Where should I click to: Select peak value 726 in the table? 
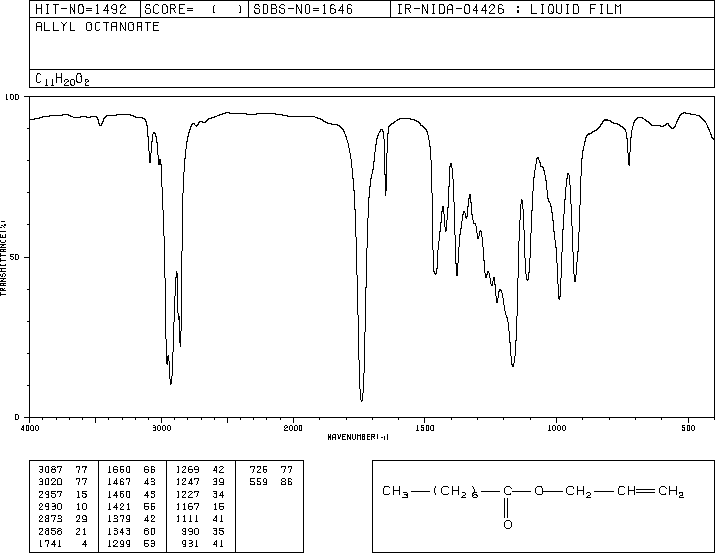coord(259,470)
